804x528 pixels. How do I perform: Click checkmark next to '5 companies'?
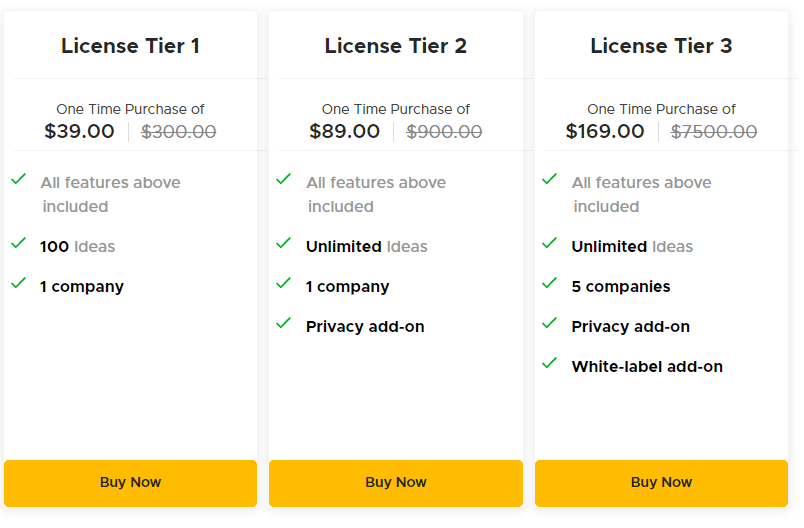[549, 283]
